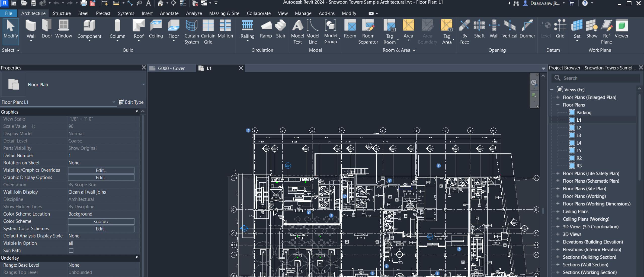Viewport: 644px width, 277px height.
Task: Click the Project Browser search field
Action: pyautogui.click(x=595, y=78)
